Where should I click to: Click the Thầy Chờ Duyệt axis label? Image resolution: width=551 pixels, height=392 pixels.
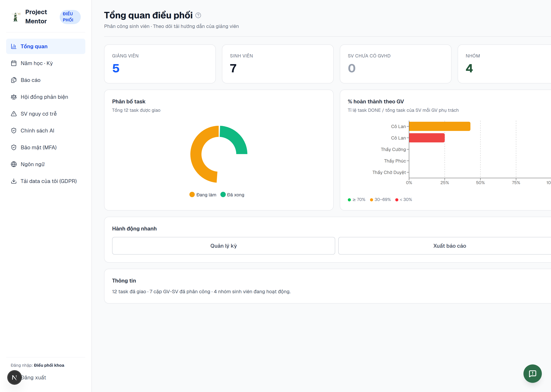pyautogui.click(x=389, y=172)
